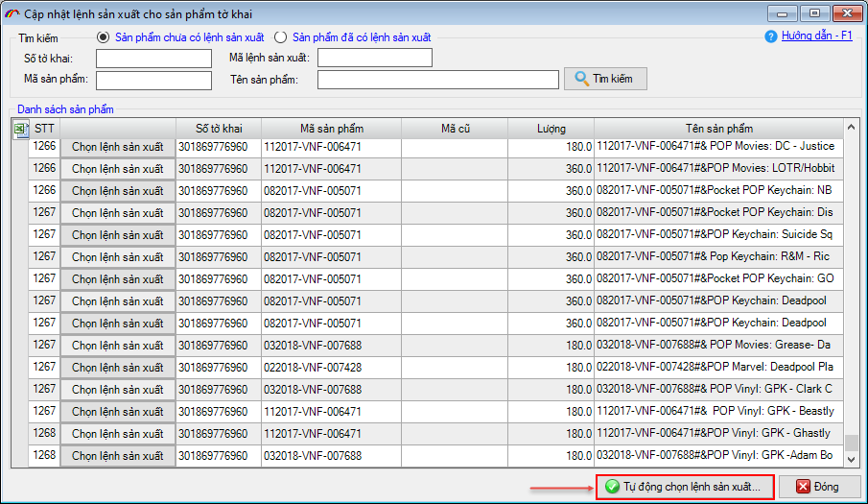Click Chọn lệnh sản xuất for R&M - Ric row
868x504 pixels.
click(118, 257)
